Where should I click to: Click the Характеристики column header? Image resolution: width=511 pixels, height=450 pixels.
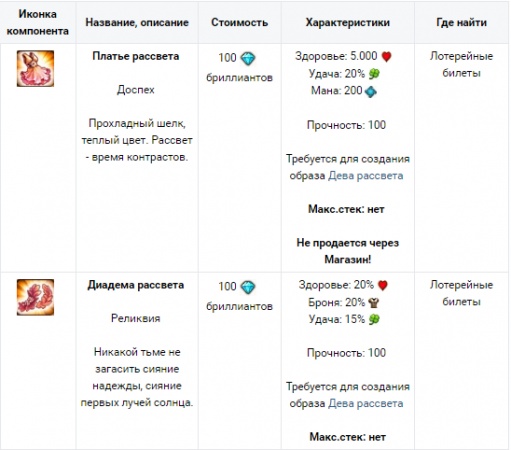pos(348,22)
